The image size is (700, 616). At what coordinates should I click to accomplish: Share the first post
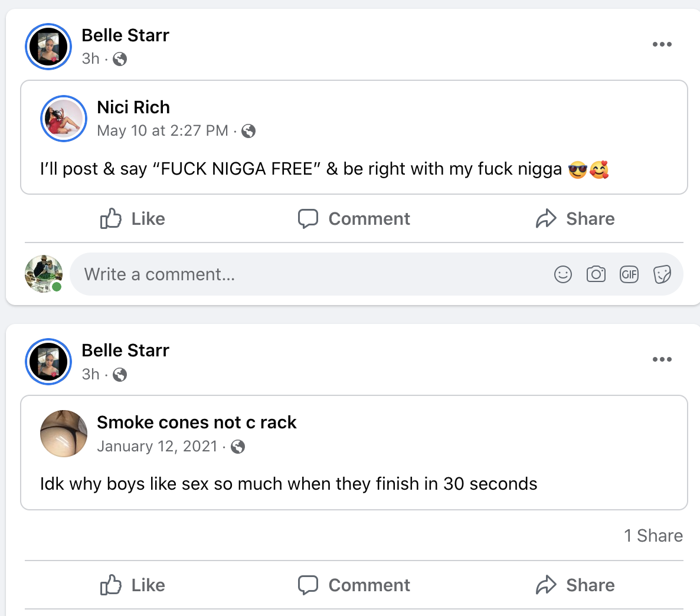(575, 219)
